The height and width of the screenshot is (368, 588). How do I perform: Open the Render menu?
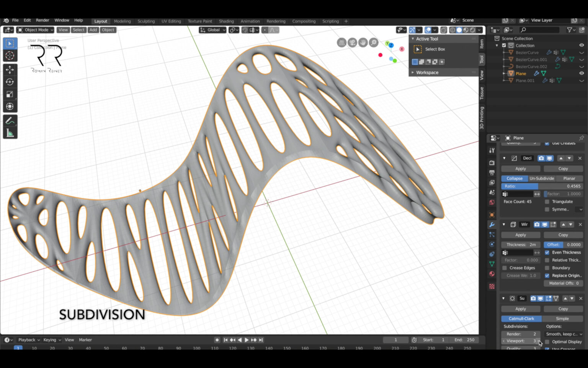(x=42, y=20)
